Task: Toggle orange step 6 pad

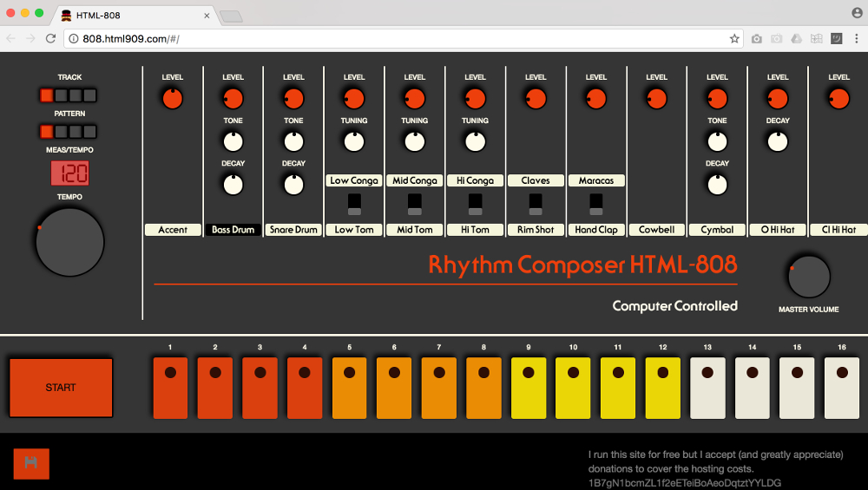Action: coord(394,388)
